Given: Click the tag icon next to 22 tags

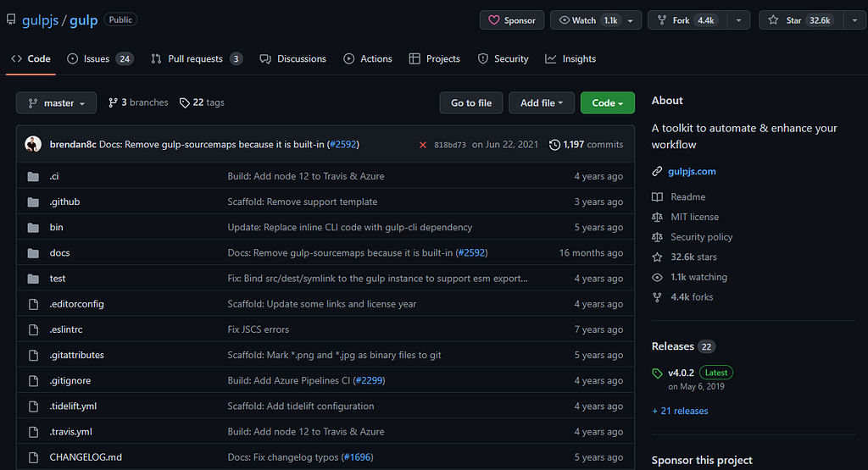Looking at the screenshot, I should click(184, 102).
